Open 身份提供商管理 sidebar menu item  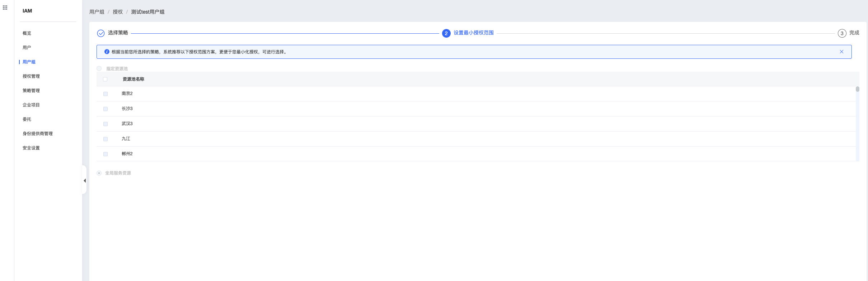38,134
